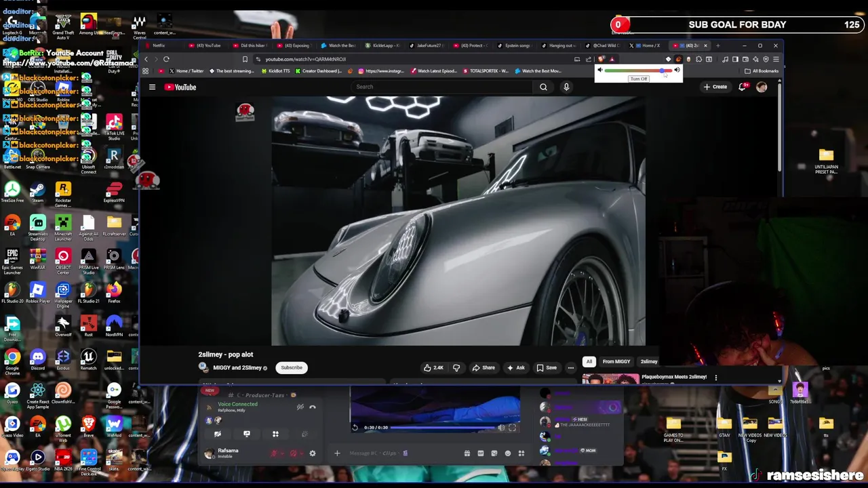Screen dimensions: 868x488
Task: Start voice search with the microphone icon
Action: point(566,87)
